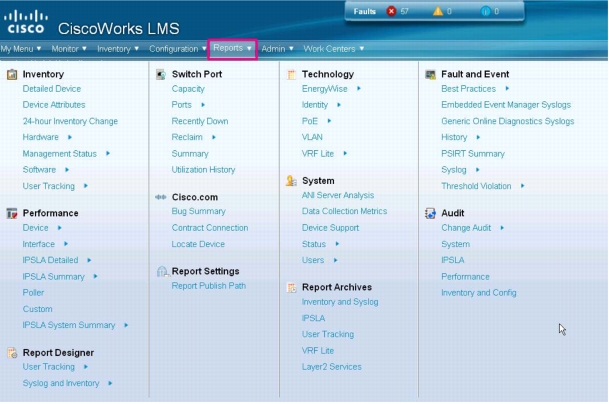The height and width of the screenshot is (404, 609).
Task: Click the Technology section icon
Action: (x=291, y=74)
